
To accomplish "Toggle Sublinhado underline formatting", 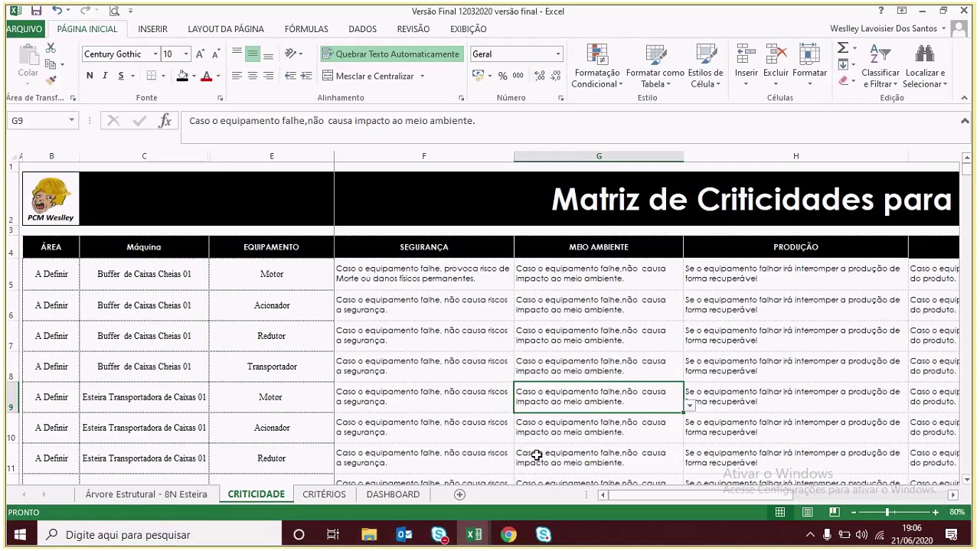I will (120, 76).
